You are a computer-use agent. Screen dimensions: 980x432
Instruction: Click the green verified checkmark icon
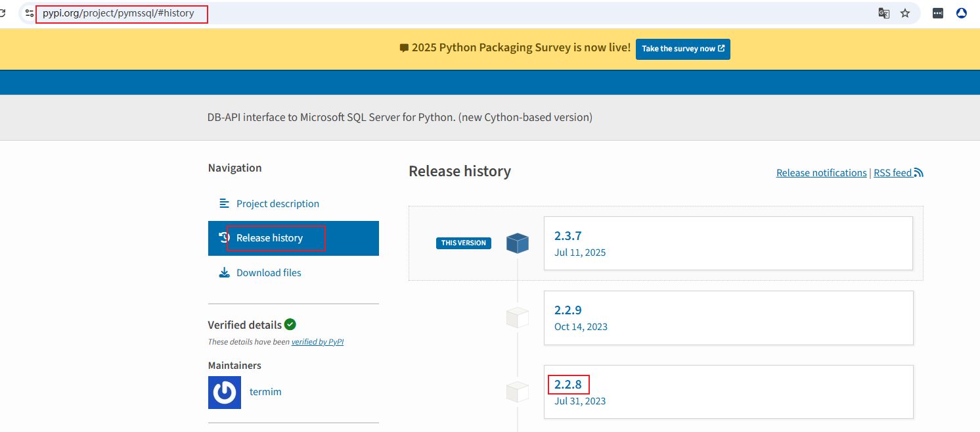290,324
